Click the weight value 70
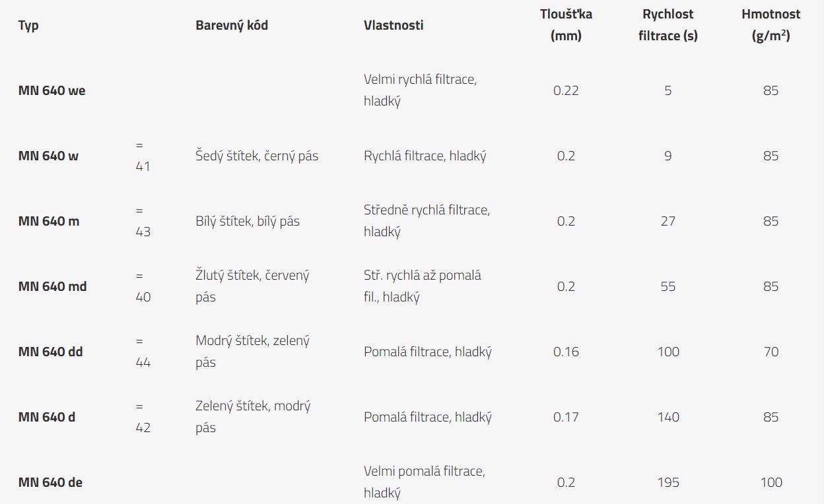This screenshot has width=824, height=504. coord(771,352)
